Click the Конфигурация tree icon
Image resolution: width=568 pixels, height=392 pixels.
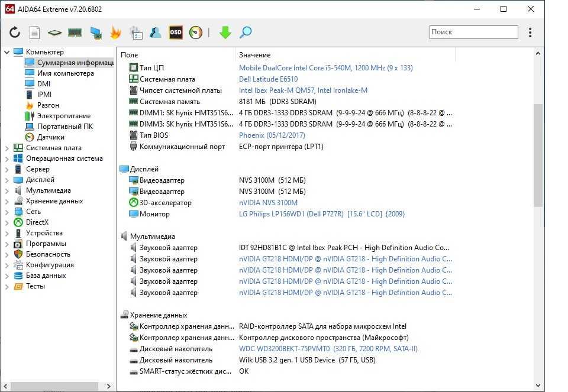pyautogui.click(x=18, y=265)
